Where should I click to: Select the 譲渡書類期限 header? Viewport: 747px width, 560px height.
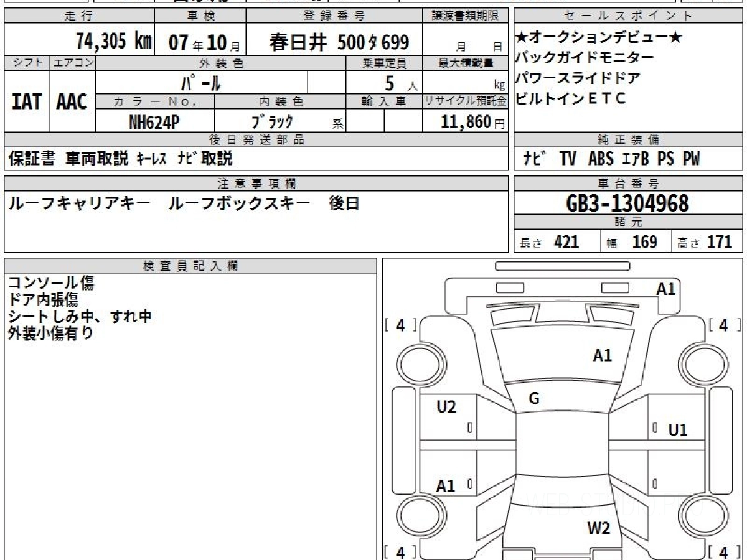point(466,16)
